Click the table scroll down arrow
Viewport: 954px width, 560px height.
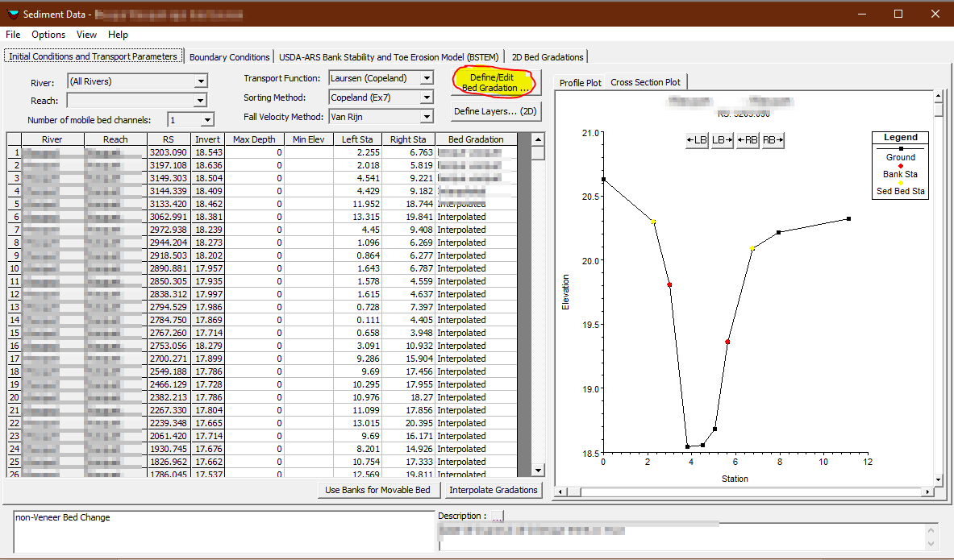(x=538, y=471)
